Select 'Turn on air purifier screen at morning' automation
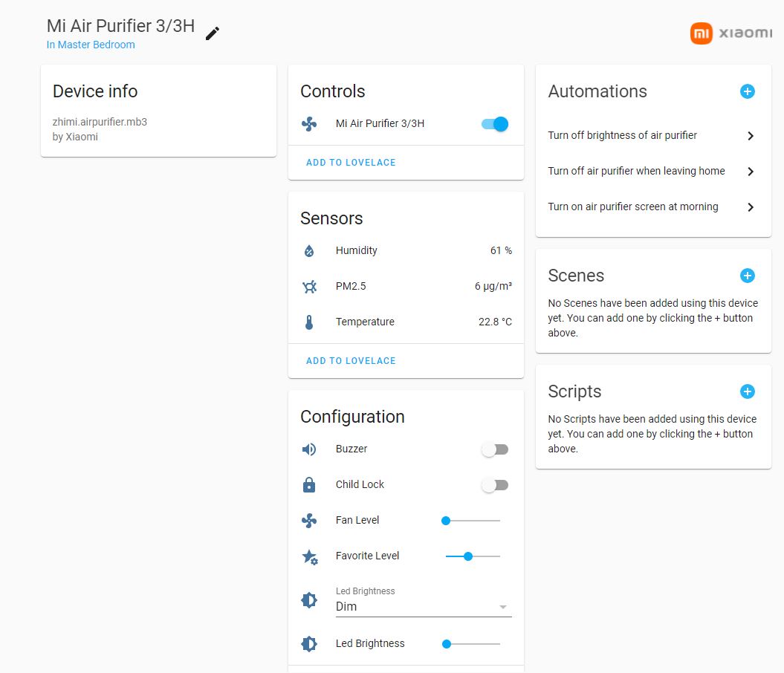Viewport: 784px width, 673px height. tap(653, 207)
